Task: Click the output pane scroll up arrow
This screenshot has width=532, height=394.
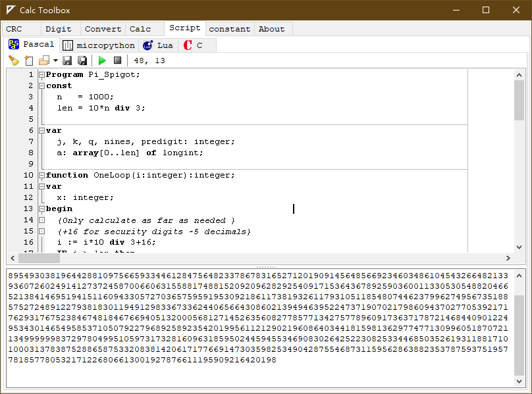Action: tap(519, 276)
